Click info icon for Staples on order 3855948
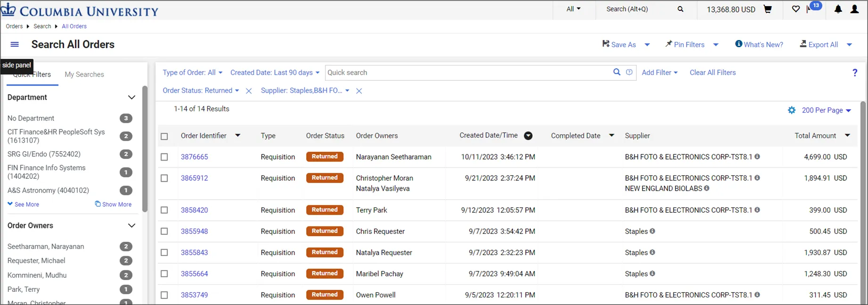The width and height of the screenshot is (868, 305). [x=652, y=231]
